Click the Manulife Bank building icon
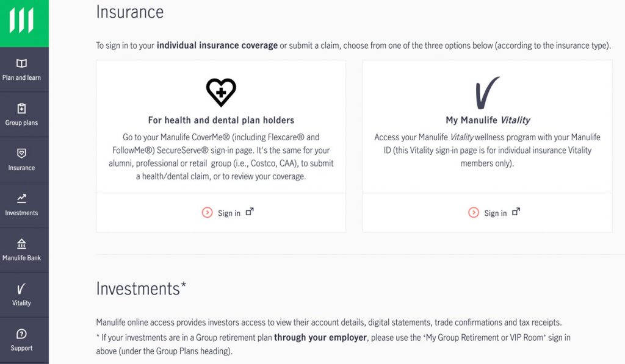This screenshot has height=364, width=625. pyautogui.click(x=21, y=244)
